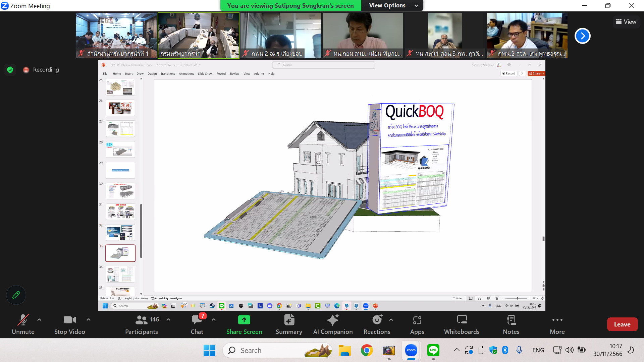Open the Animations tab in PowerPoint
This screenshot has height=362, width=644.
pos(186,74)
